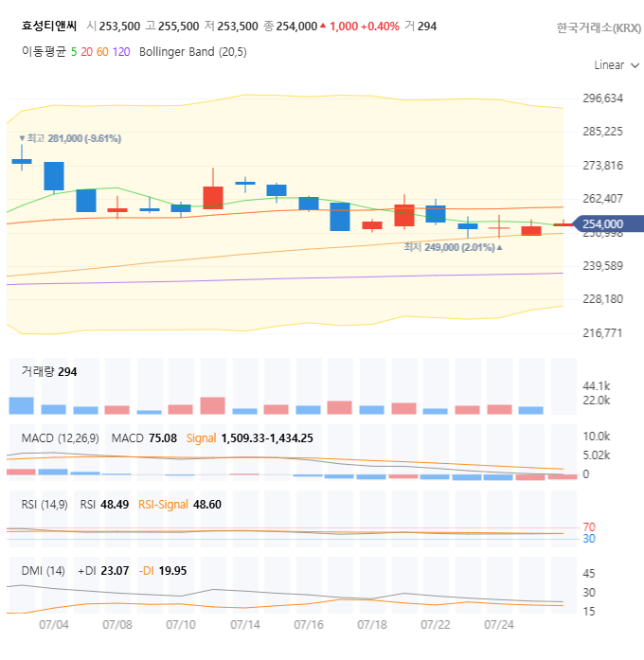Click the 285,225 price axis label
The image size is (644, 660).
602,132
